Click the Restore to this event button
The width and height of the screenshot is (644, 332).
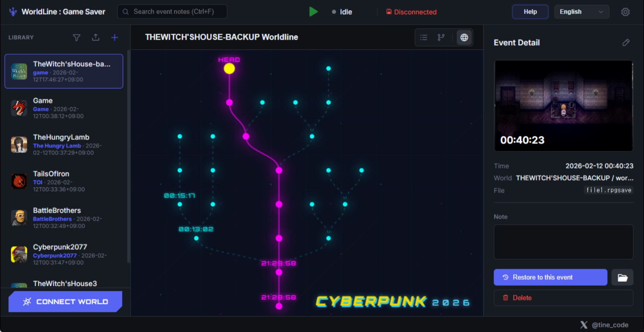tap(550, 277)
